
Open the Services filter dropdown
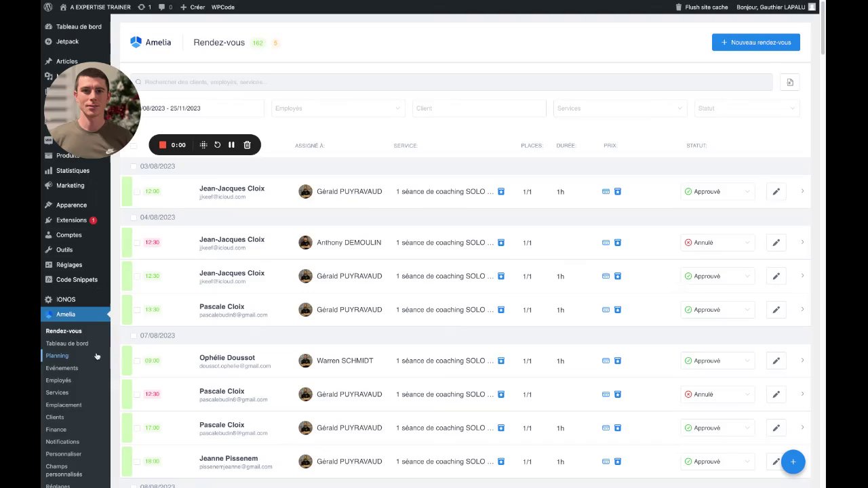point(620,108)
